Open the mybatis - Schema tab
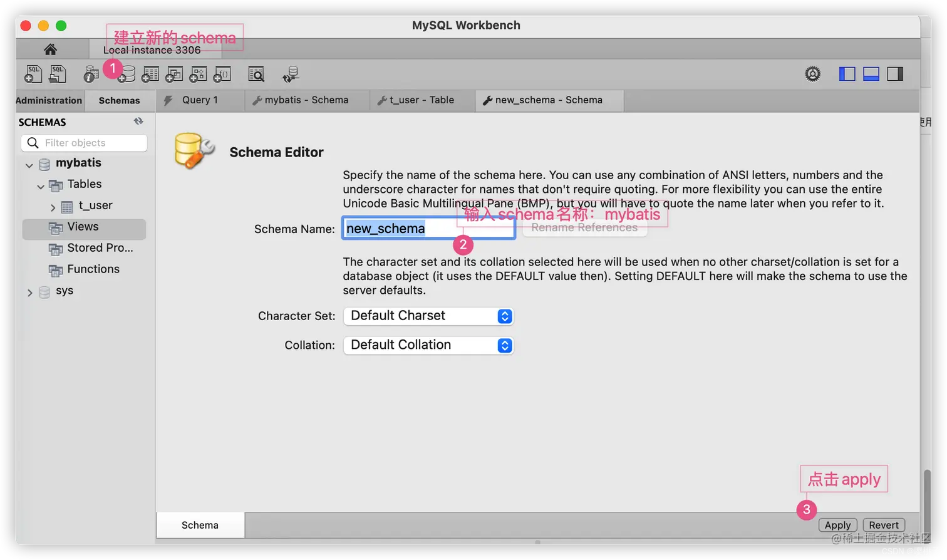947x560 pixels. (307, 100)
